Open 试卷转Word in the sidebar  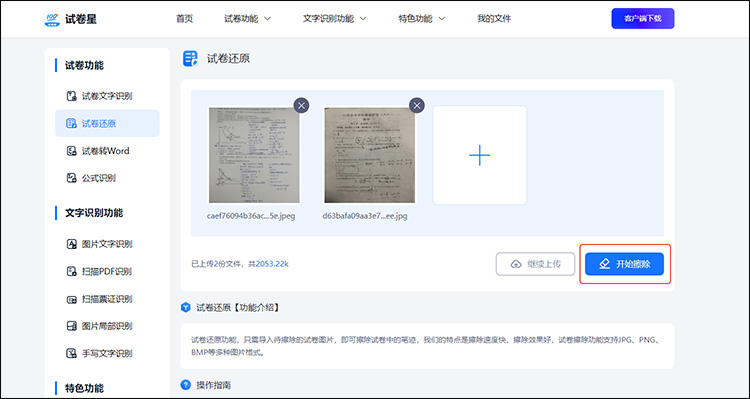click(x=107, y=151)
